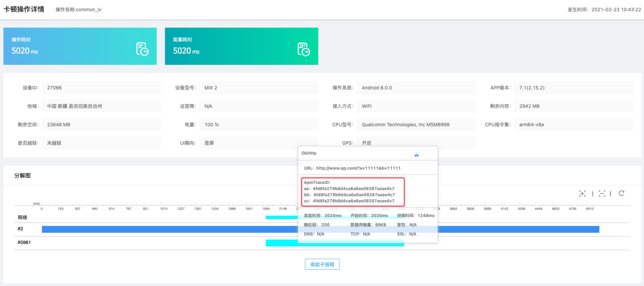The height and width of the screenshot is (286, 644).
Task: Click the device ID field 27066
Action: click(101, 88)
